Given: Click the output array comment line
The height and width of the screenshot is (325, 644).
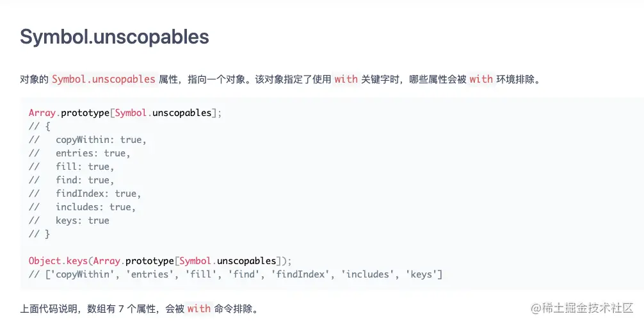Looking at the screenshot, I should coord(236,274).
